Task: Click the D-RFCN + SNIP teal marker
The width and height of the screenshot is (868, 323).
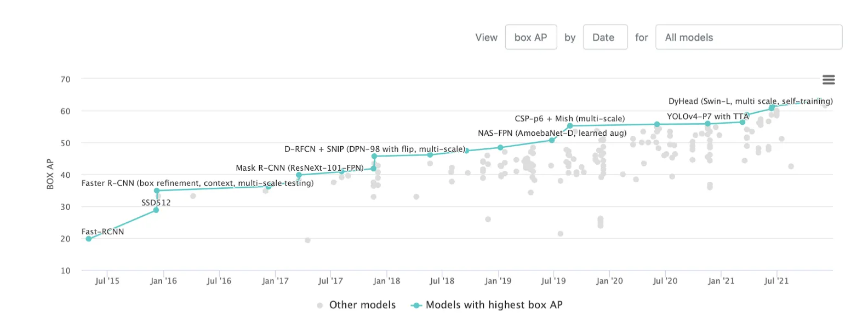Action: (374, 157)
